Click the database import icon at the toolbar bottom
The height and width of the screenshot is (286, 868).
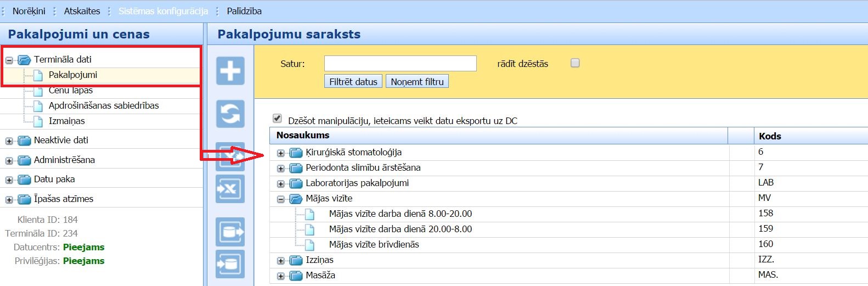[230, 265]
